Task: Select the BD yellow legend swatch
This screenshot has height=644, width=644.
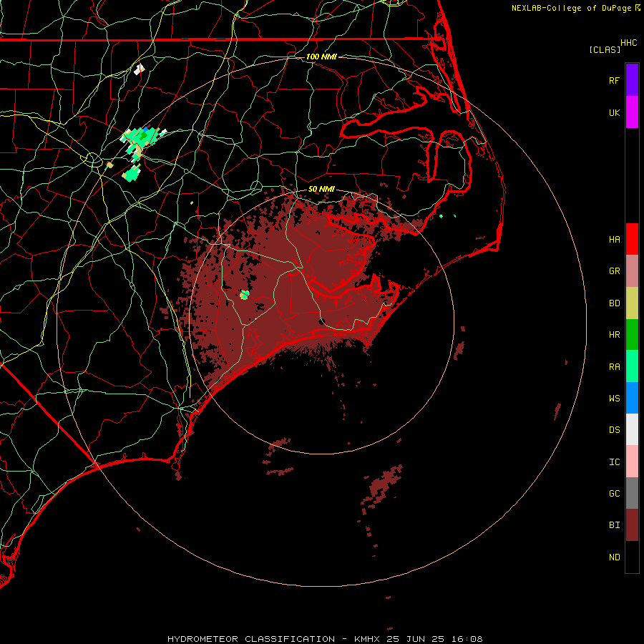Action: [x=632, y=303]
